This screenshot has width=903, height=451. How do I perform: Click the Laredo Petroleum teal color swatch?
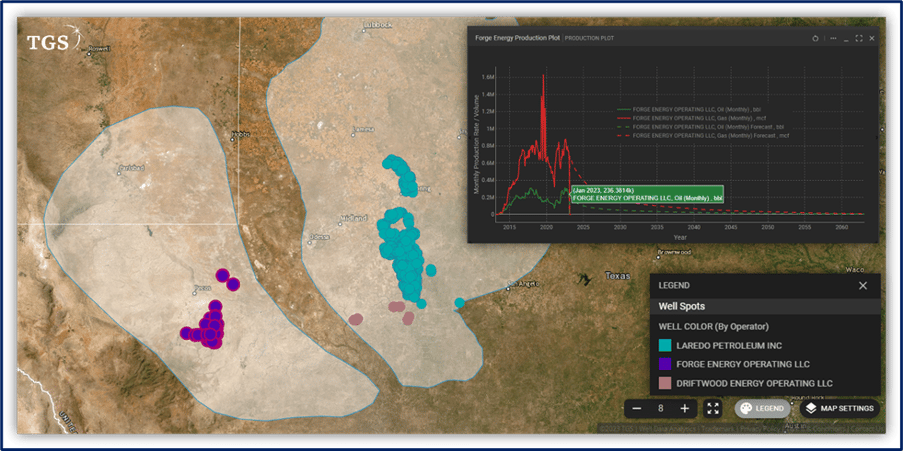665,346
